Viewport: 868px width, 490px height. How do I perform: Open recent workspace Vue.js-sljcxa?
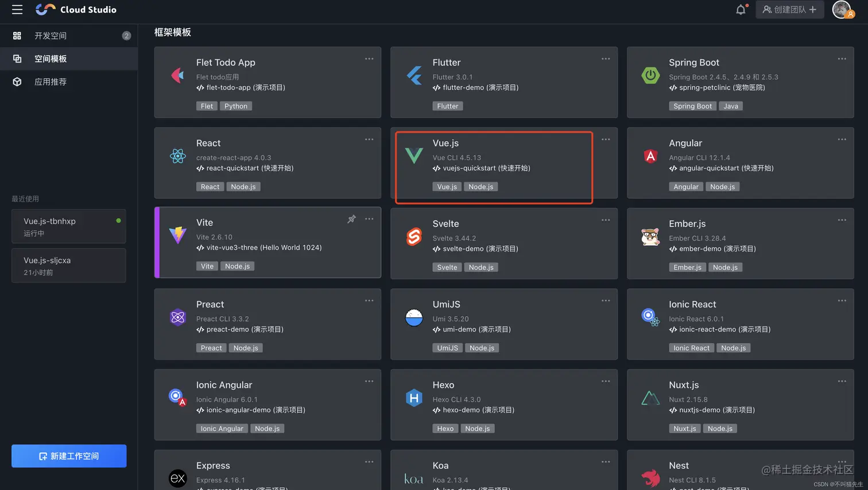(x=69, y=265)
